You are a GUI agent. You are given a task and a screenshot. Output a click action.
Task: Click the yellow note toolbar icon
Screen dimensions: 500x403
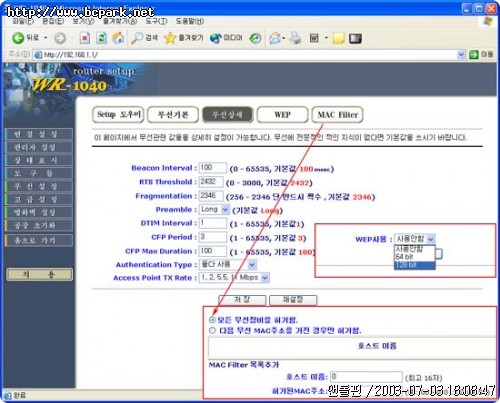pyautogui.click(x=338, y=38)
